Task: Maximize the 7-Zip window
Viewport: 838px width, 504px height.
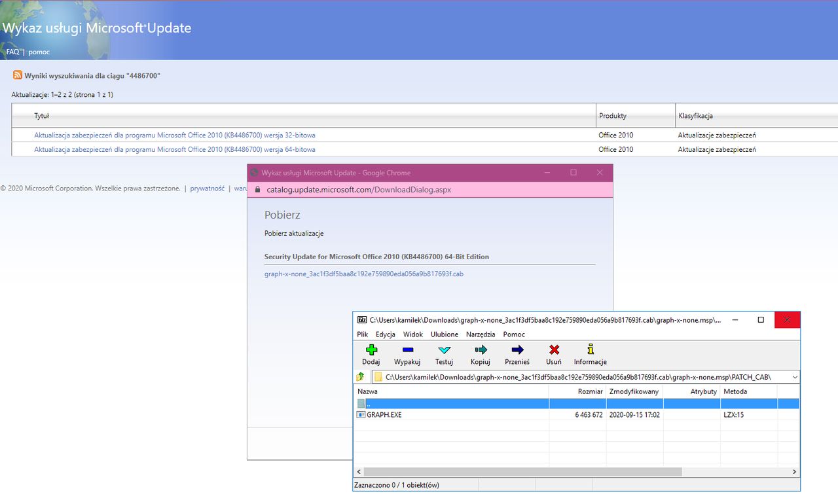Action: [x=761, y=320]
